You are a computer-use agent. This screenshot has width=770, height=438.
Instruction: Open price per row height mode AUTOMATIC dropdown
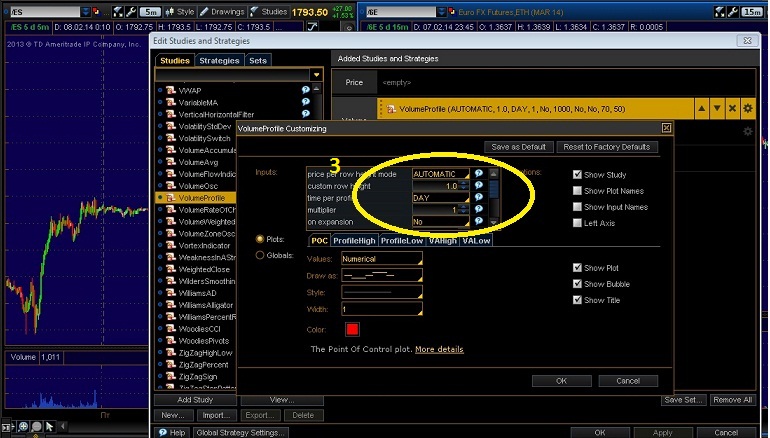[440, 174]
